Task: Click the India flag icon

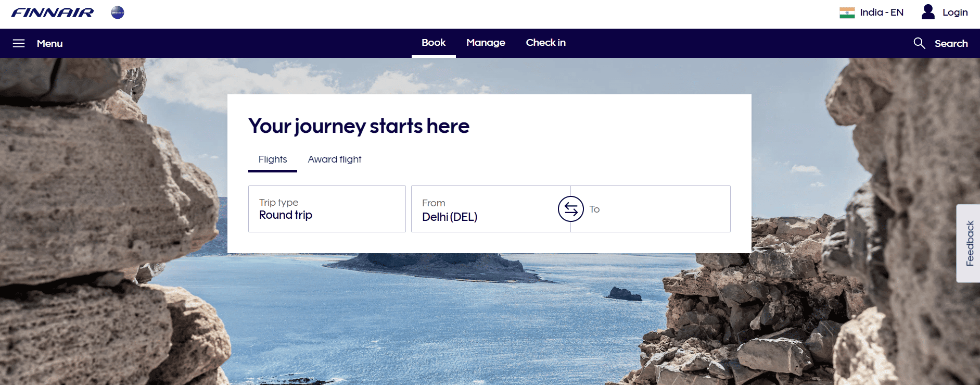Action: (x=847, y=13)
